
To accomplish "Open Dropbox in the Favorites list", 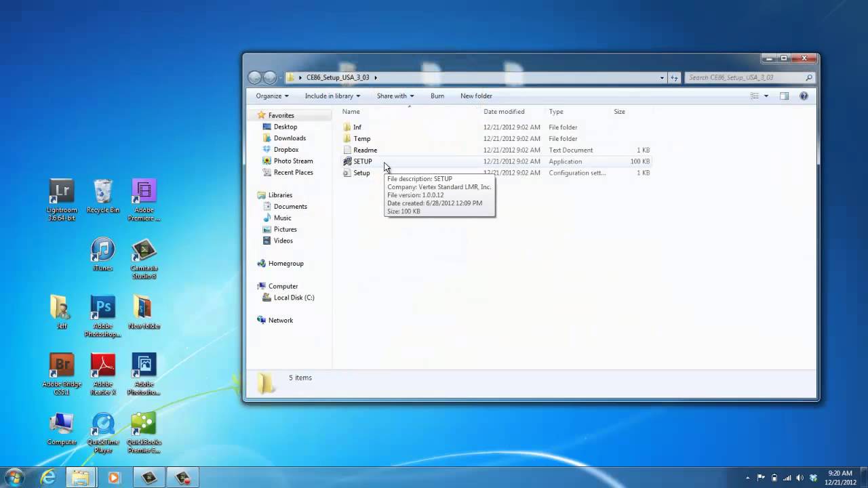I will (x=286, y=150).
